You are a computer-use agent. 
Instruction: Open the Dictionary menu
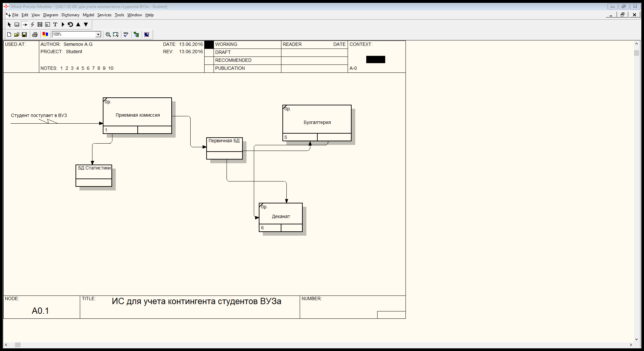[71, 15]
